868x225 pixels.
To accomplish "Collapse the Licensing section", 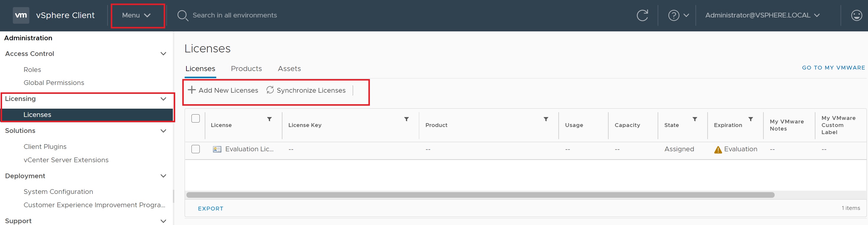I will 163,99.
